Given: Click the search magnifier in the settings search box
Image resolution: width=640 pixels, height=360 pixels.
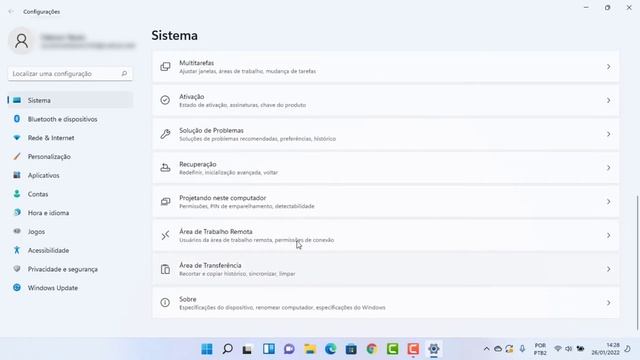Looking at the screenshot, I should pyautogui.click(x=124, y=73).
